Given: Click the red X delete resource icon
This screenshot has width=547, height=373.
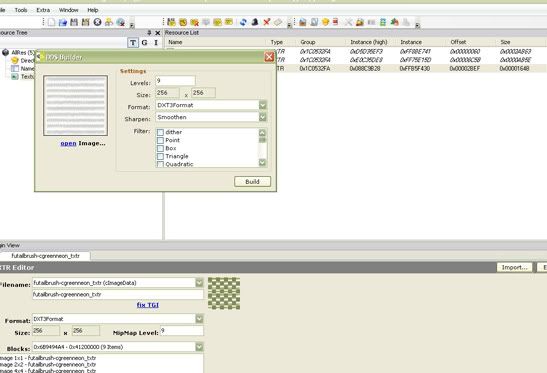Looking at the screenshot, I should pyautogui.click(x=267, y=22).
